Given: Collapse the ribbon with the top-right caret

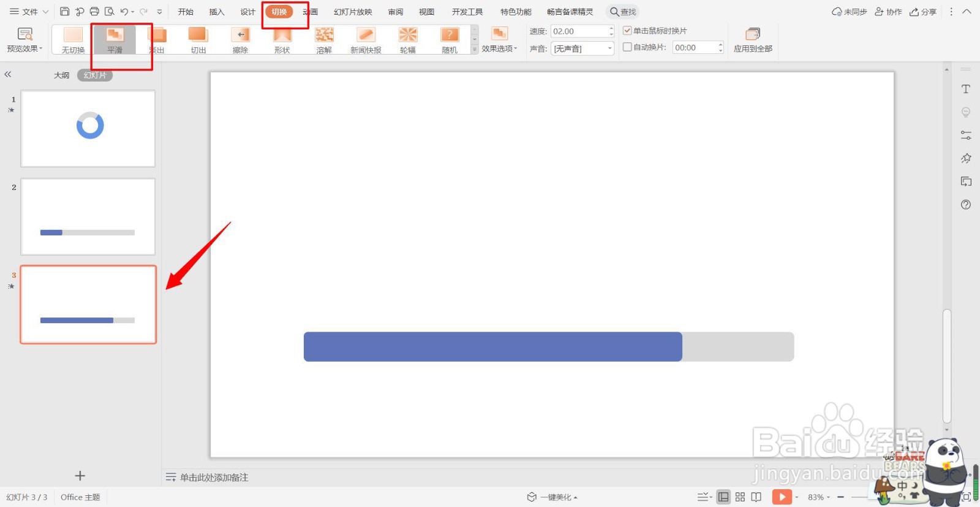Looking at the screenshot, I should point(967,12).
